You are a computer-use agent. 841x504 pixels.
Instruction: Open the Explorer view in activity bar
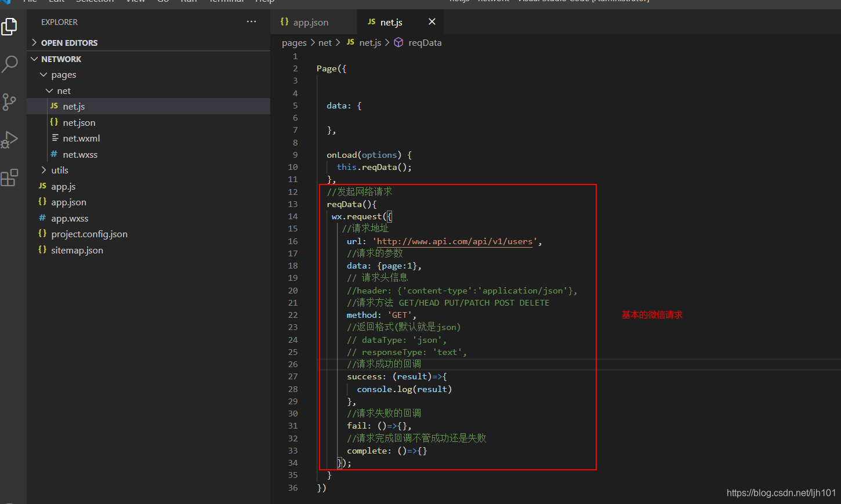tap(10, 27)
